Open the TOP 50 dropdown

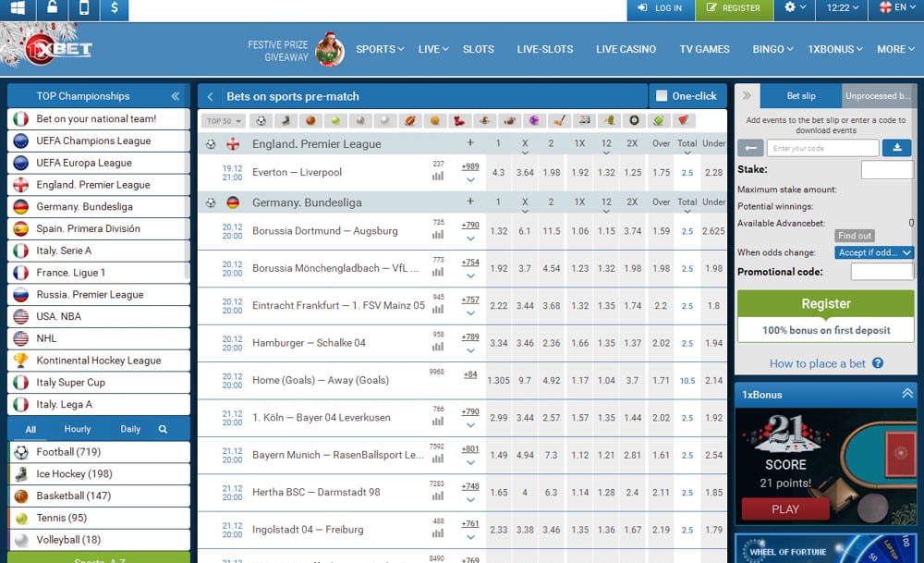[223, 121]
